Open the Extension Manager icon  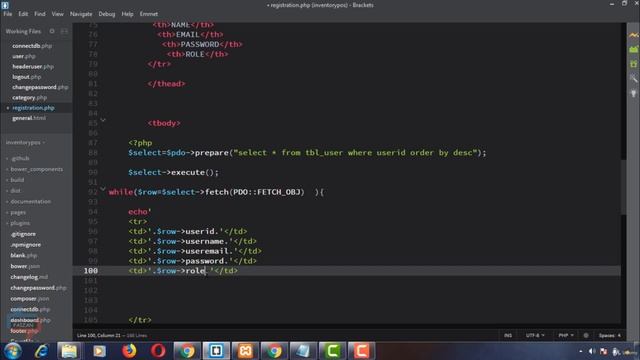(633, 49)
